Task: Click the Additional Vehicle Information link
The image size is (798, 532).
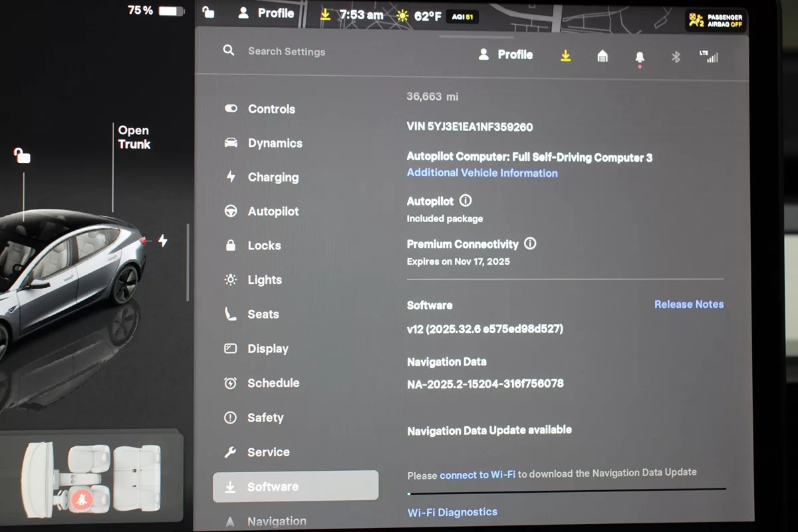Action: pos(482,173)
